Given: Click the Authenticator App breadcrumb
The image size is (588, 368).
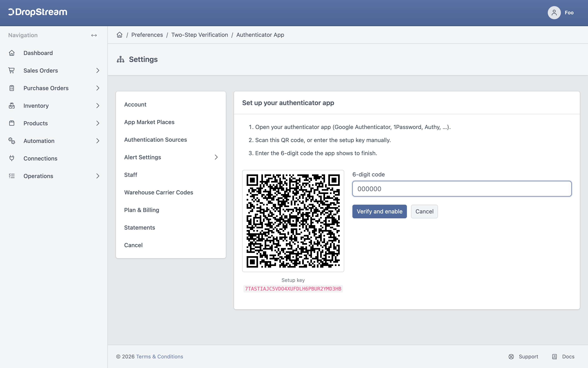Looking at the screenshot, I should point(260,35).
